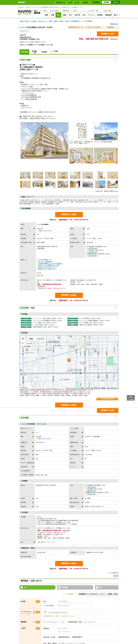
Task: Open the floor plan image
Action: (x=81, y=131)
